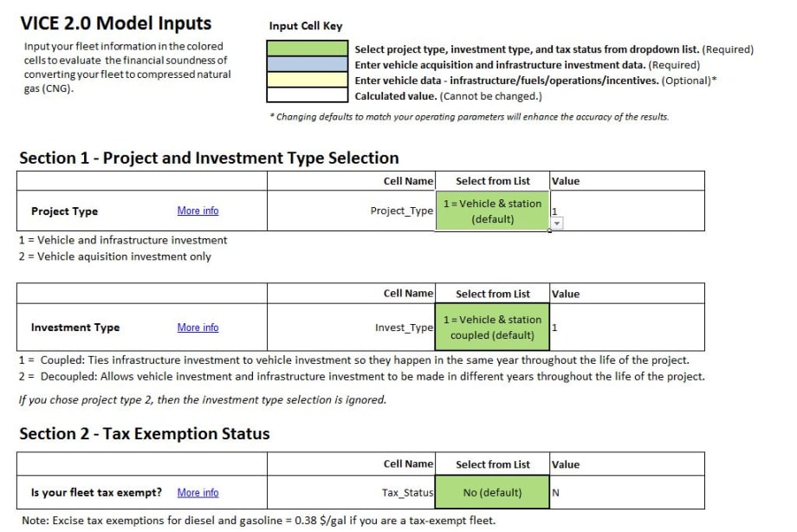Click the green required-dropdown key swatch
Image resolution: width=797 pixels, height=532 pixels.
tap(307, 49)
